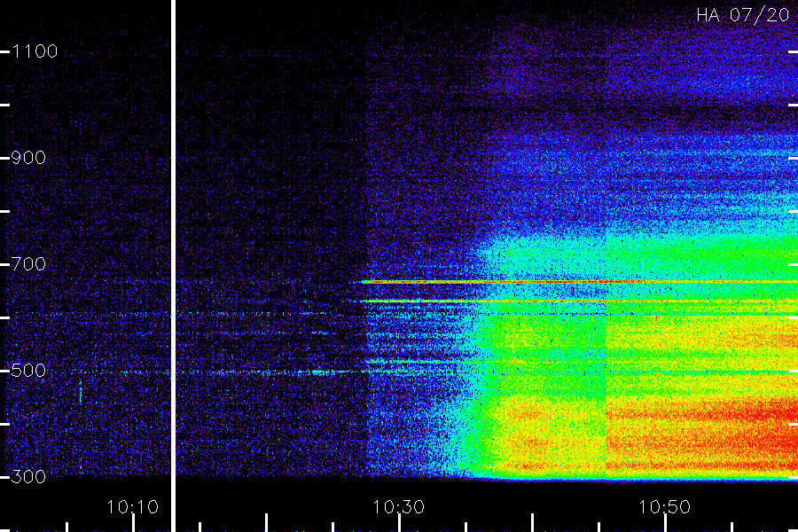Click the yellow spectral line near 625
This screenshot has width=798, height=532.
[577, 301]
